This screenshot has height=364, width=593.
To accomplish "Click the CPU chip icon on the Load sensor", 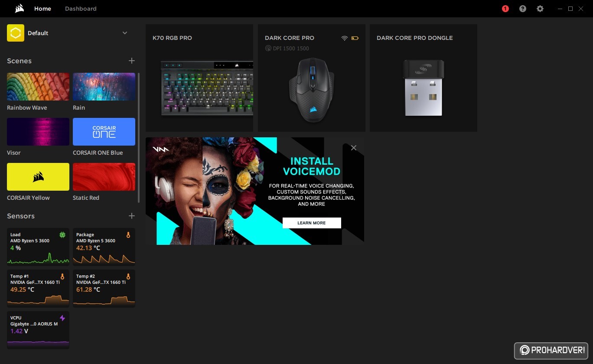I will (62, 235).
